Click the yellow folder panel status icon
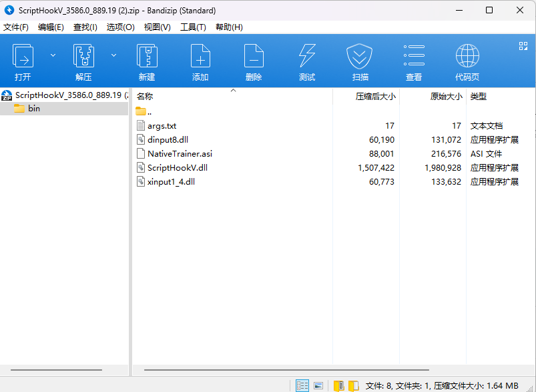 354,386
